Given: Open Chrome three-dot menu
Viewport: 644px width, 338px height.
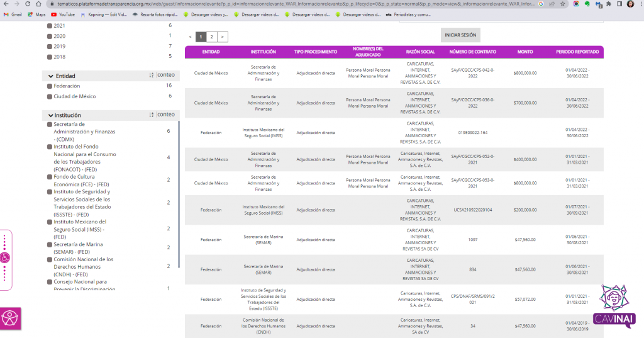Looking at the screenshot, I should [641, 4].
